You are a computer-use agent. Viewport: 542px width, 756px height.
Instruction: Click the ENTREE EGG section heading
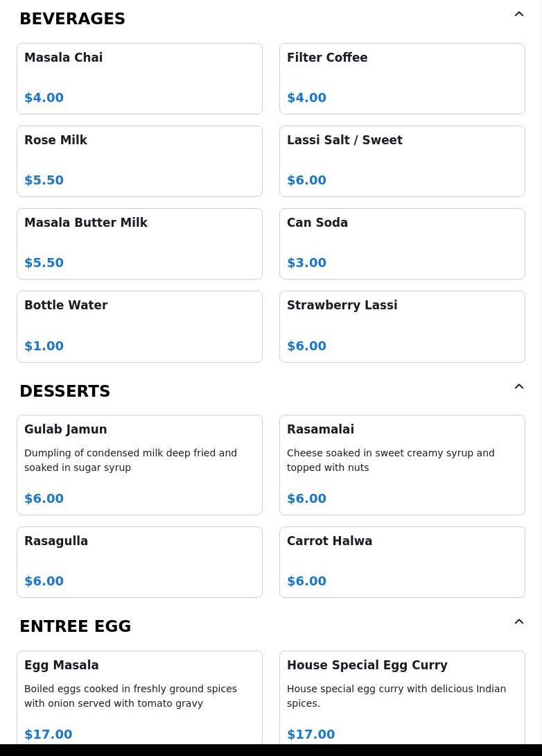click(76, 626)
